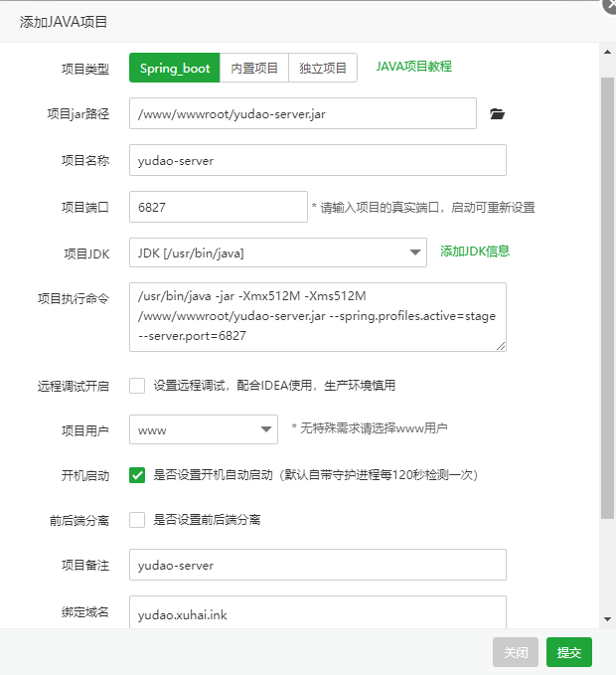Click the project port field 6827
Screen dimensions: 616x675
218,207
